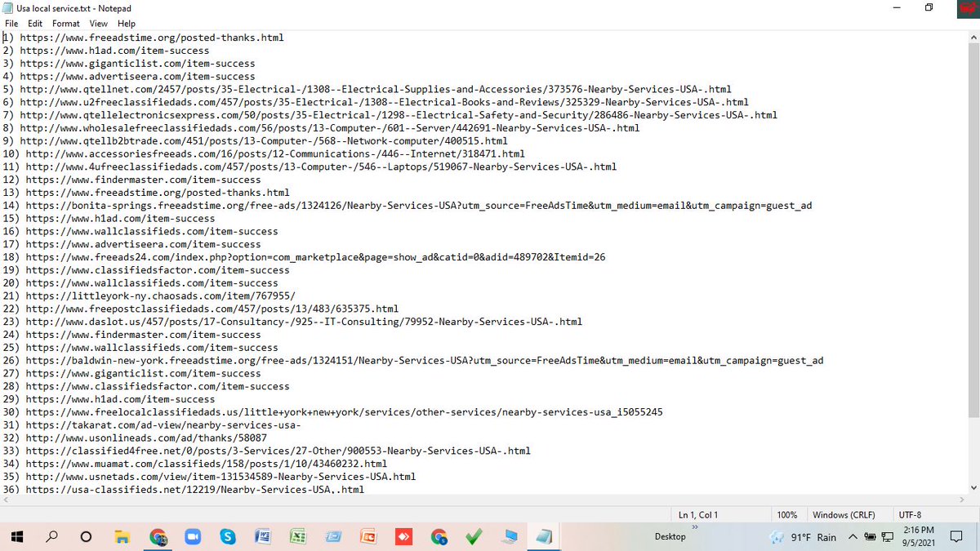Open the Help menu
The height and width of the screenshot is (551, 980).
point(127,24)
